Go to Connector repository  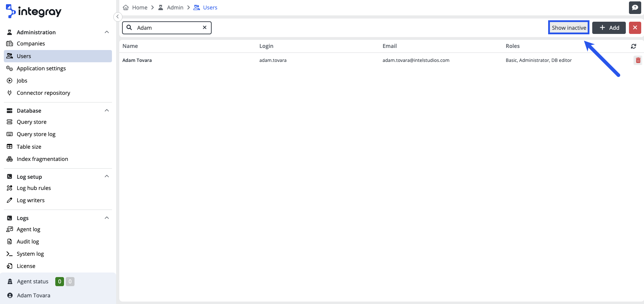(43, 93)
